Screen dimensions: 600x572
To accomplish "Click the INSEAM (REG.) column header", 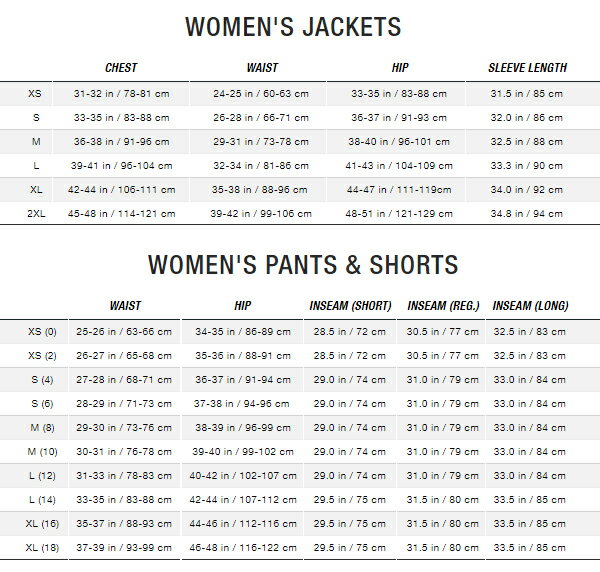I will (x=443, y=305).
